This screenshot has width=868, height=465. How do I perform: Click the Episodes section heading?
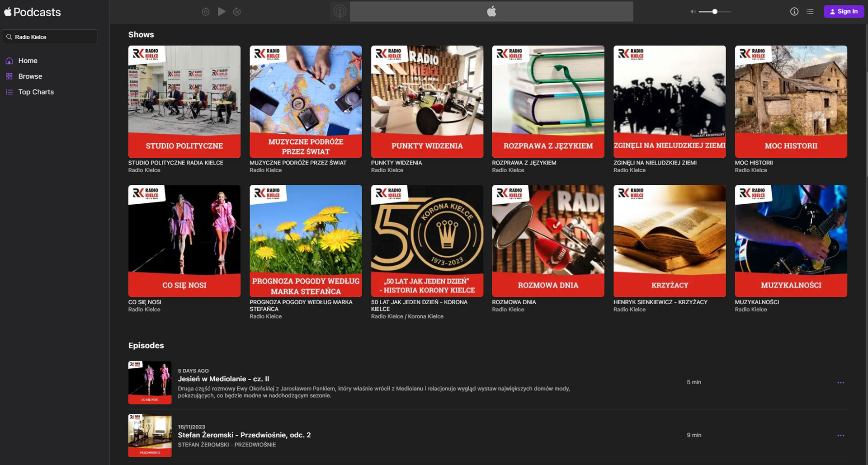tap(146, 345)
